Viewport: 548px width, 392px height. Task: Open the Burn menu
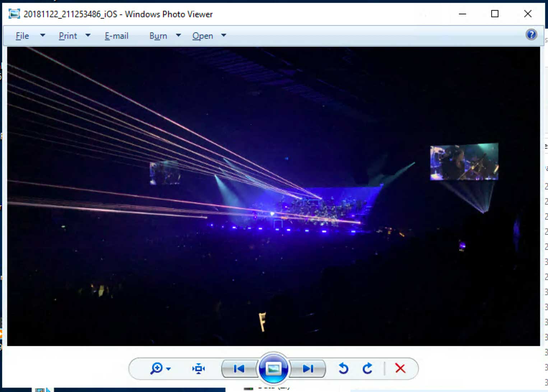158,36
